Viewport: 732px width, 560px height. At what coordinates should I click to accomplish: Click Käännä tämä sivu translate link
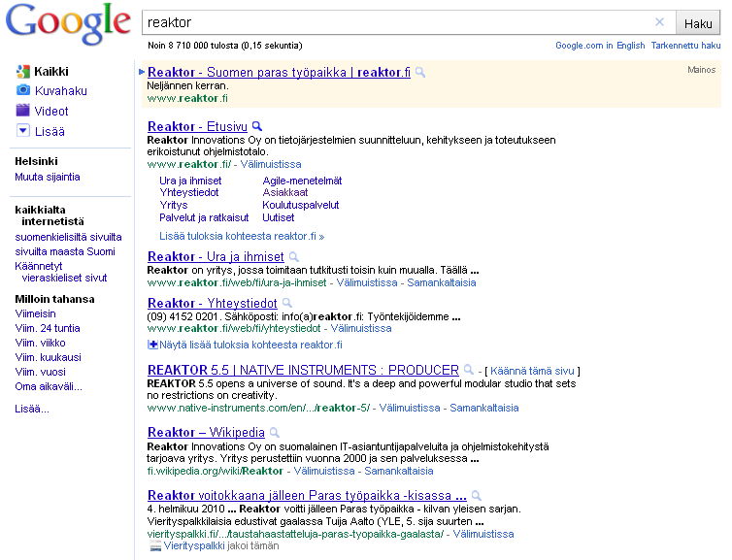[532, 371]
